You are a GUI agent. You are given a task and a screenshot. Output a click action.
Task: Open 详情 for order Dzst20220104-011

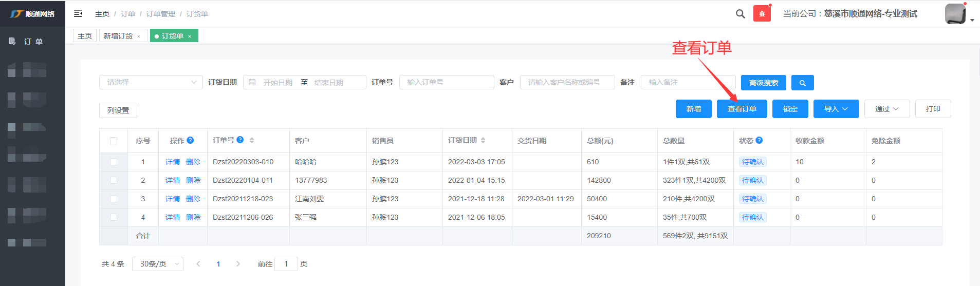coord(173,180)
